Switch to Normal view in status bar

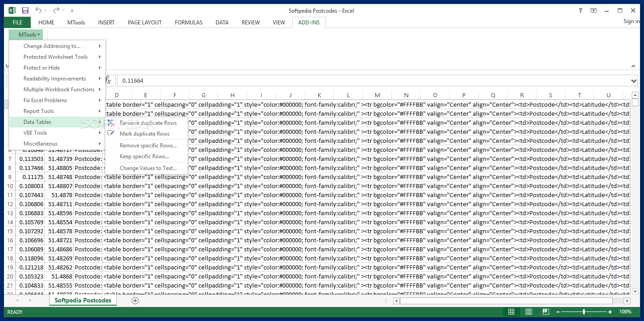click(x=511, y=312)
